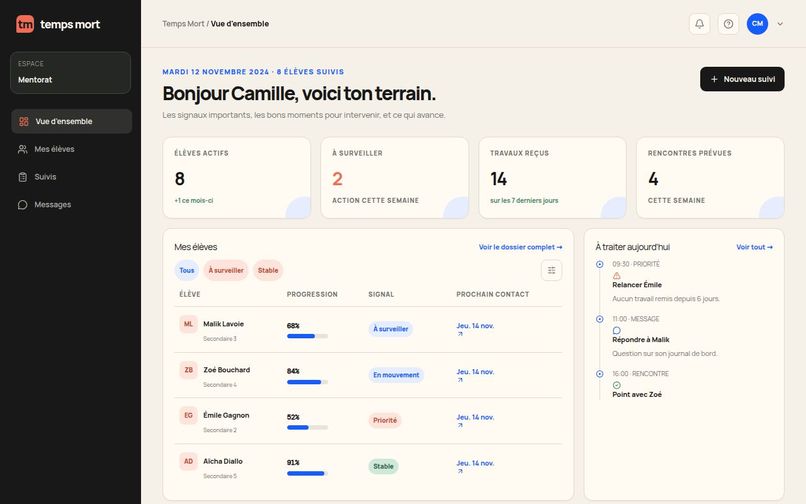Image resolution: width=806 pixels, height=504 pixels.
Task: Click Aïcha Diallo's 91% progress bar
Action: pyautogui.click(x=307, y=474)
